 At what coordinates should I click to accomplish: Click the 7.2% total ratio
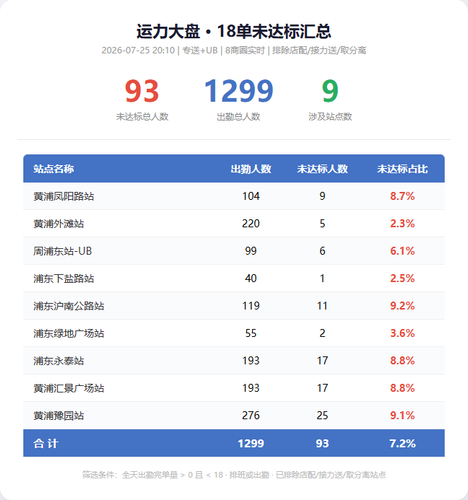click(402, 443)
